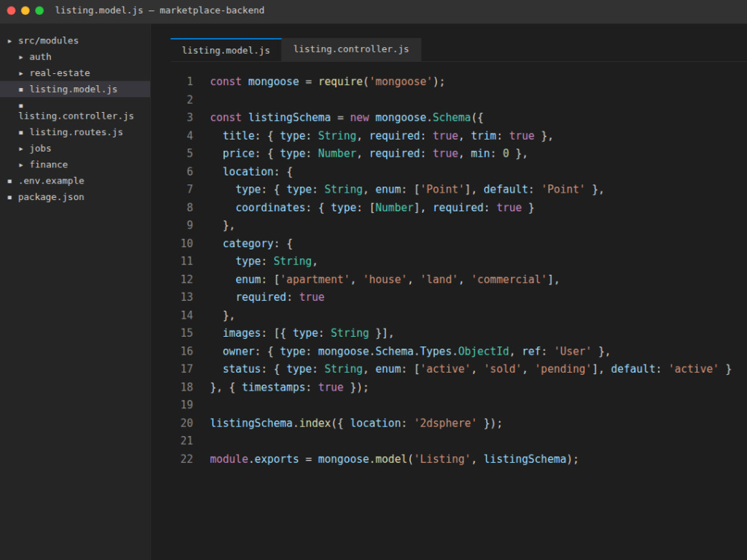Click 'sold' in the status enum
This screenshot has height=560, width=747.
click(x=503, y=369)
